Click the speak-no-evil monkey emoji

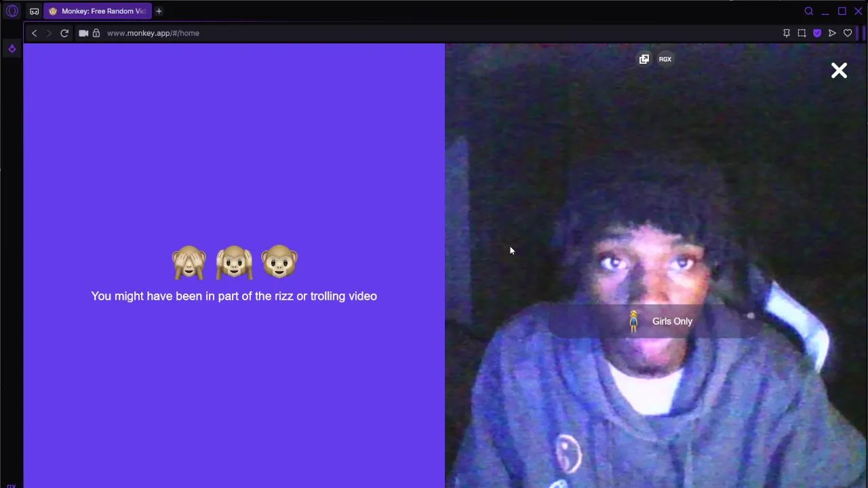(x=279, y=262)
